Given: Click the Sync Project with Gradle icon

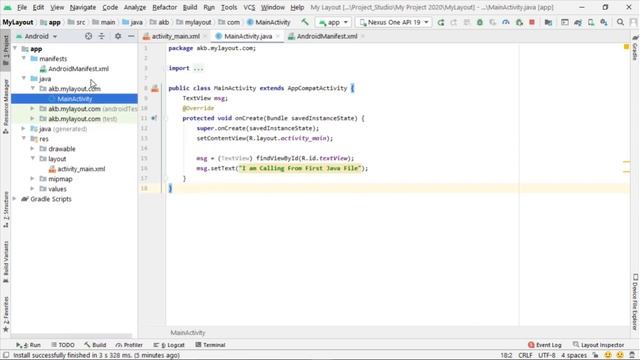Looking at the screenshot, I should point(578,22).
